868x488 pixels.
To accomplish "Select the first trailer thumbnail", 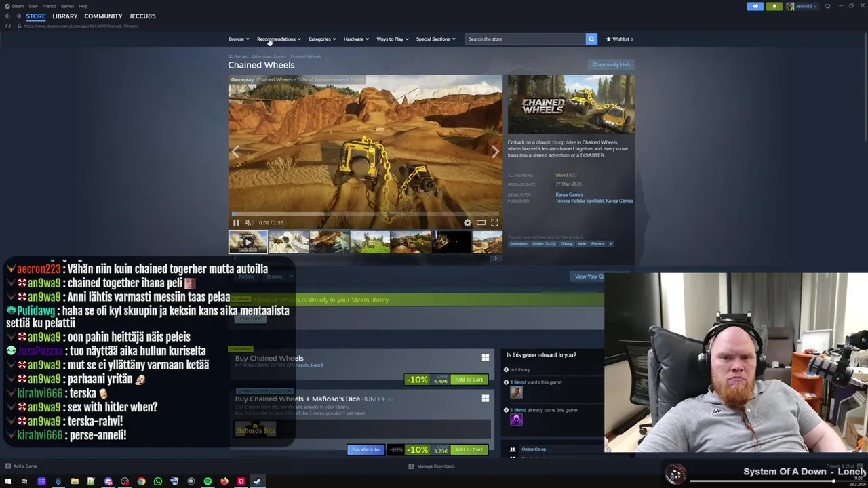I will tap(248, 242).
